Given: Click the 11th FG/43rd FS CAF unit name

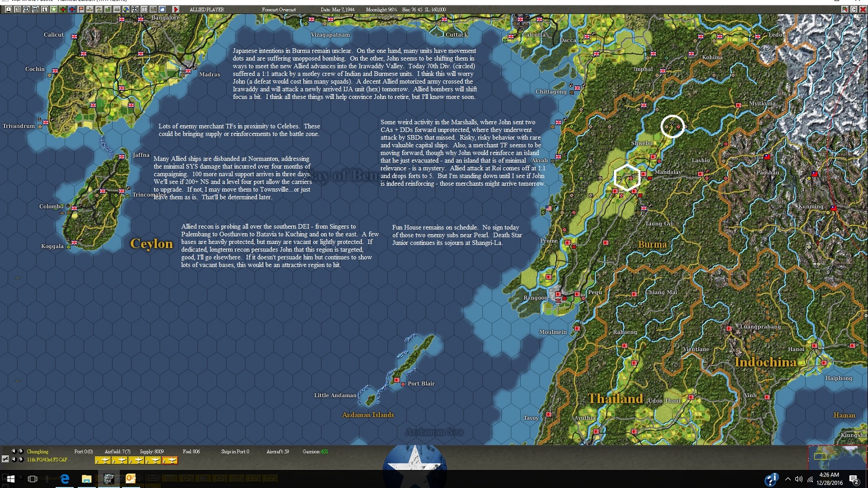Looking at the screenshot, I should pyautogui.click(x=47, y=460).
